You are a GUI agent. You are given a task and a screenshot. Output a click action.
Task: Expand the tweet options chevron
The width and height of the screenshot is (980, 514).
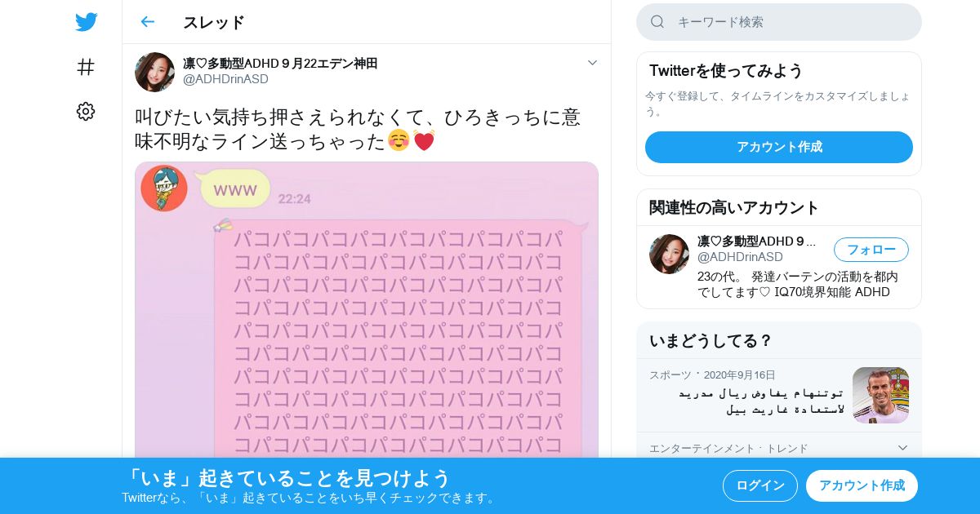[593, 63]
